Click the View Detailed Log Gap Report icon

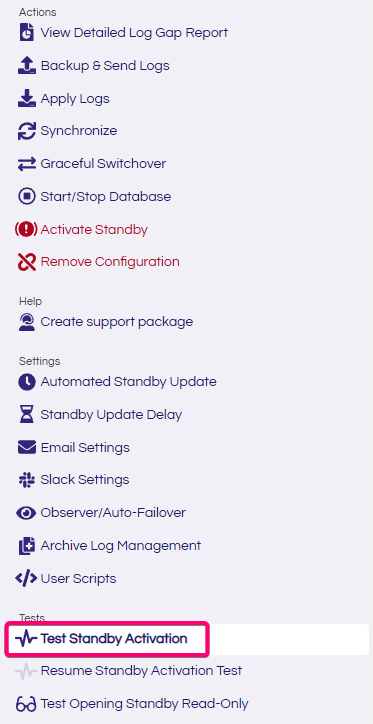click(x=26, y=33)
